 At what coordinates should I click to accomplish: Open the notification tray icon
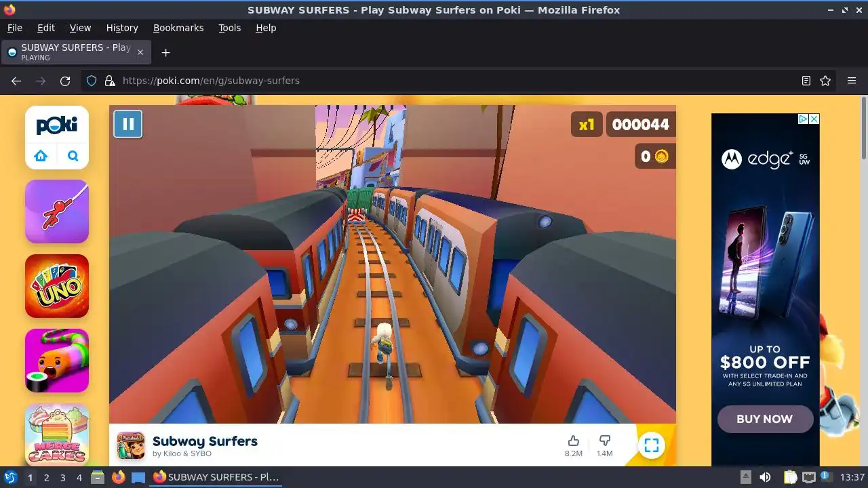(x=826, y=477)
